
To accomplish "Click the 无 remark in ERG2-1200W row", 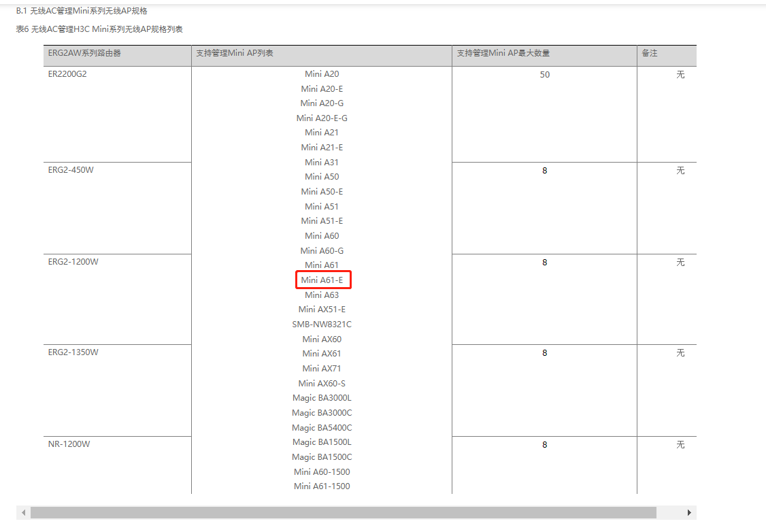I will click(x=680, y=263).
